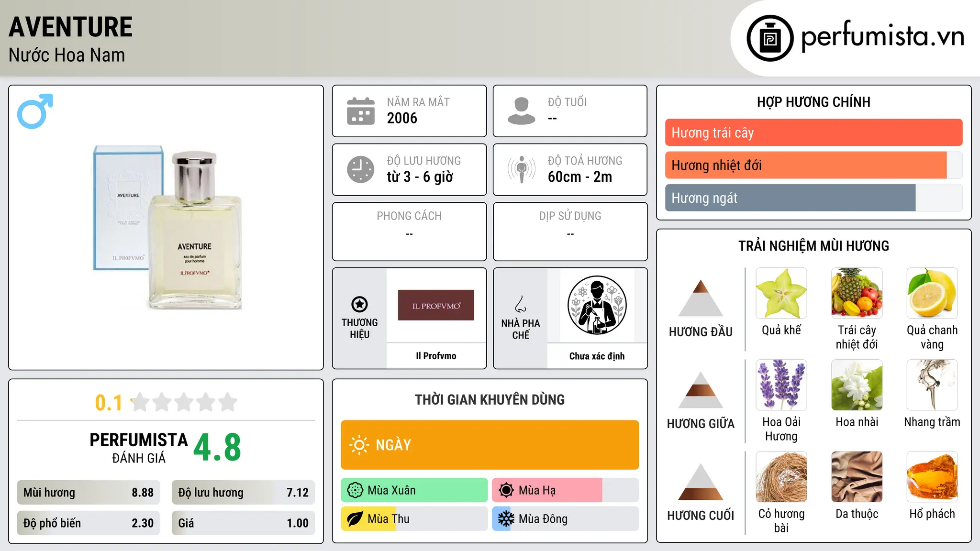The width and height of the screenshot is (980, 551).
Task: Open the Hoa nhài note image
Action: 857,385
